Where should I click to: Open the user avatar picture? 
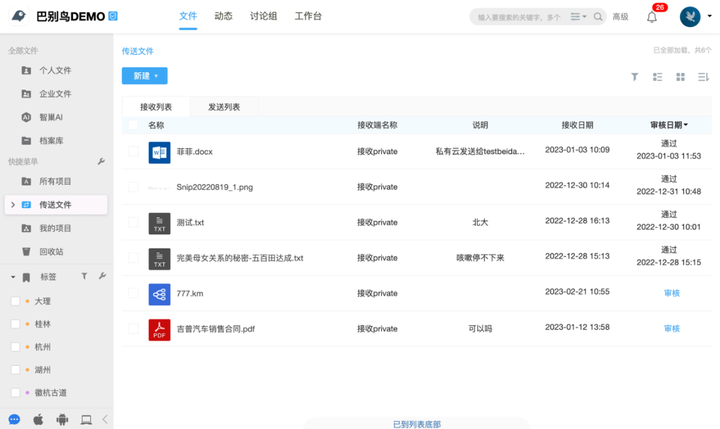tap(690, 17)
